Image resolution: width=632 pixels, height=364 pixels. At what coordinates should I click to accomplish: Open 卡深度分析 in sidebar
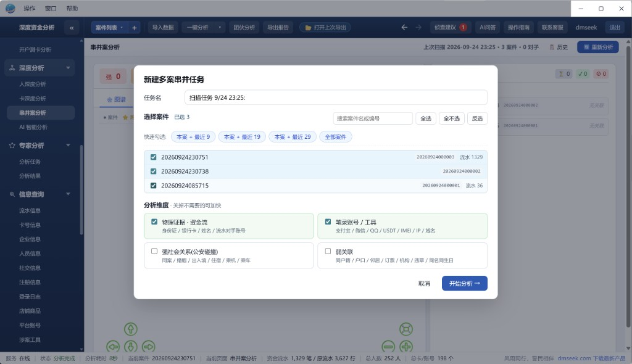[32, 98]
